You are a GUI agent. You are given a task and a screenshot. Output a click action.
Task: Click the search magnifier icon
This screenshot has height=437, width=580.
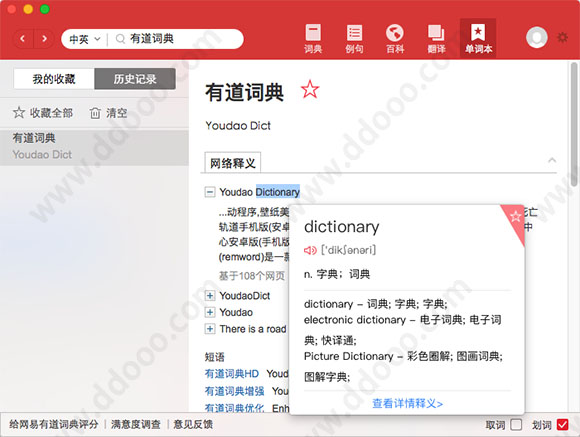point(120,38)
